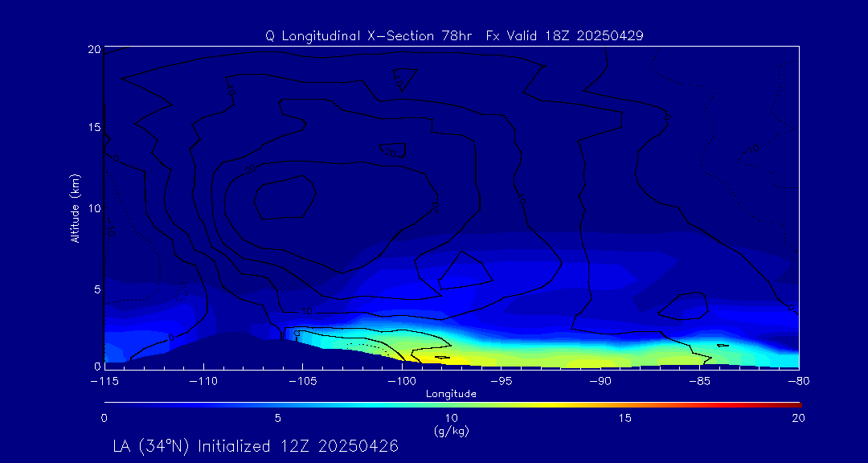This screenshot has height=463, width=868.
Task: Click the longitude tick label "-85"
Action: coord(700,382)
